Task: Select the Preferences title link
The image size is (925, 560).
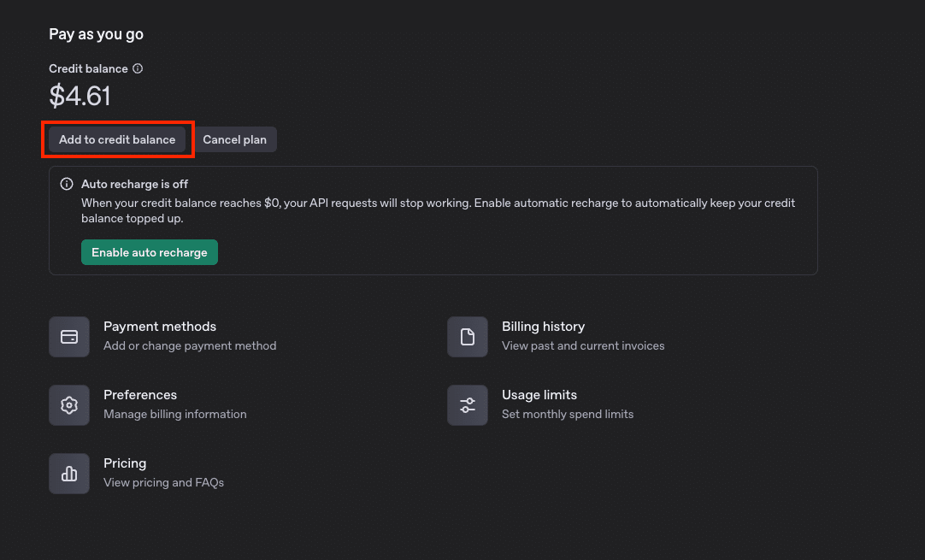Action: pos(140,395)
